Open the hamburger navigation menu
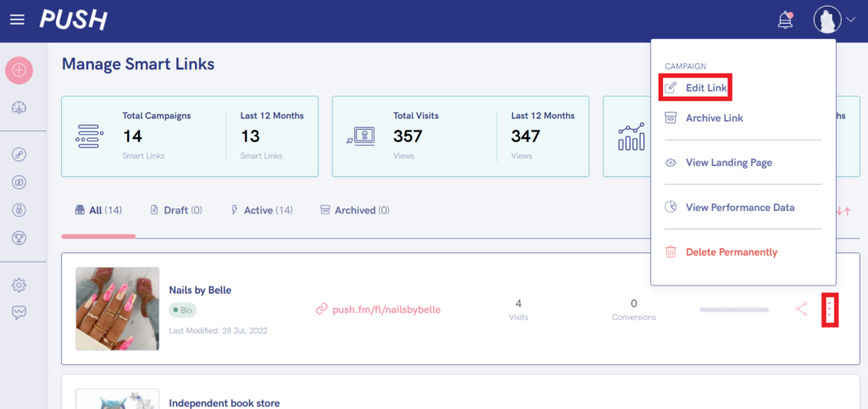This screenshot has width=868, height=409. [x=17, y=19]
